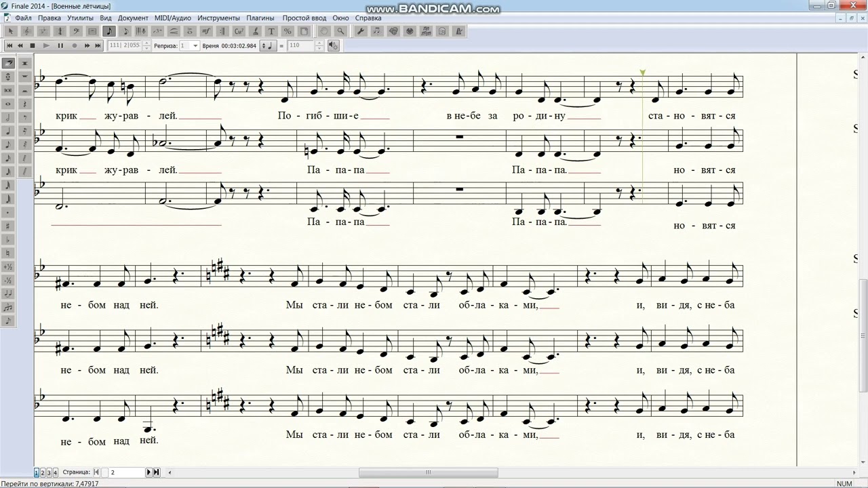Select the Page Layout tool
Image resolution: width=868 pixels, height=488 pixels.
[x=304, y=31]
